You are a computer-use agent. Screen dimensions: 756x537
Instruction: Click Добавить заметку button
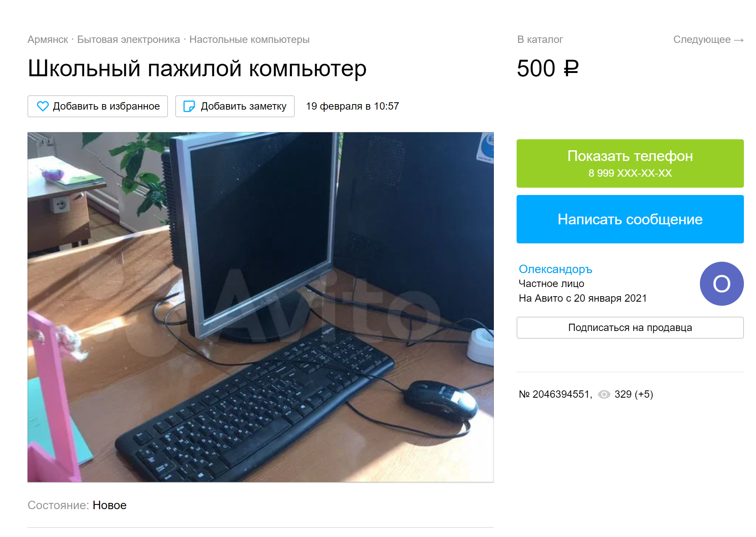coord(235,106)
